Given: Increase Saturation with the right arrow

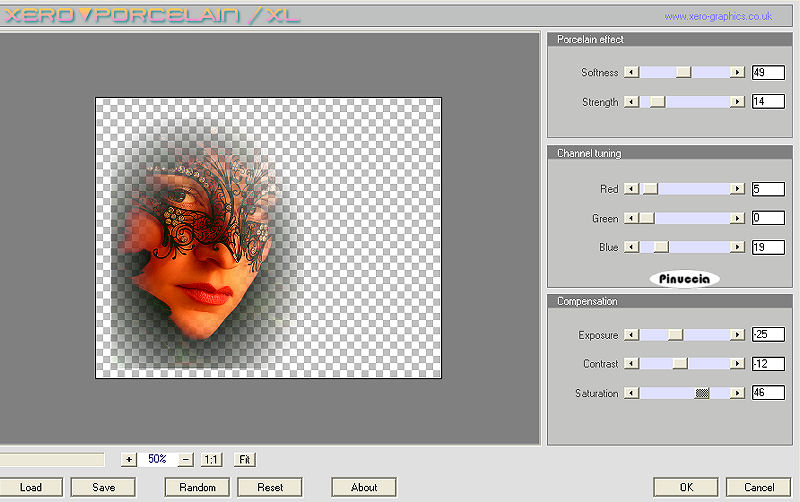Looking at the screenshot, I should click(x=737, y=393).
